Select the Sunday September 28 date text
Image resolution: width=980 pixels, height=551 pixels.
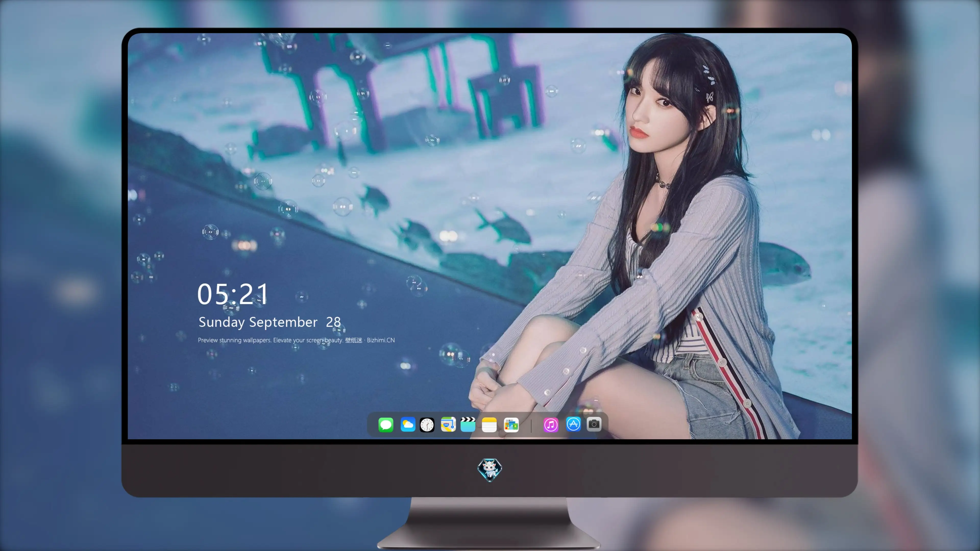point(270,322)
